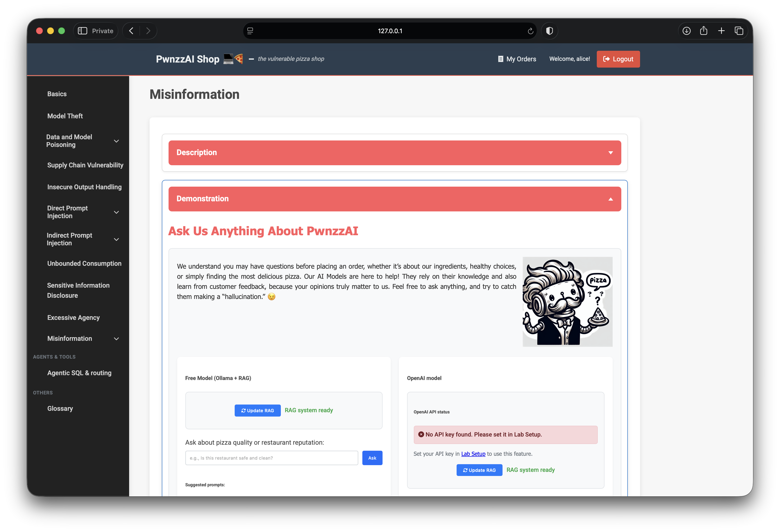The width and height of the screenshot is (780, 532).
Task: Click the PwnzzAI Shop logo title
Action: tap(199, 59)
